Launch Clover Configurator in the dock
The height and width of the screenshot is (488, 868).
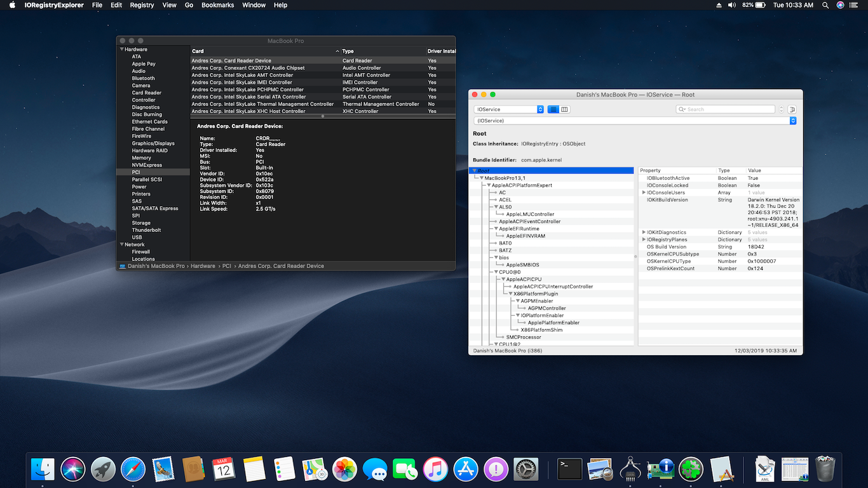(x=691, y=470)
